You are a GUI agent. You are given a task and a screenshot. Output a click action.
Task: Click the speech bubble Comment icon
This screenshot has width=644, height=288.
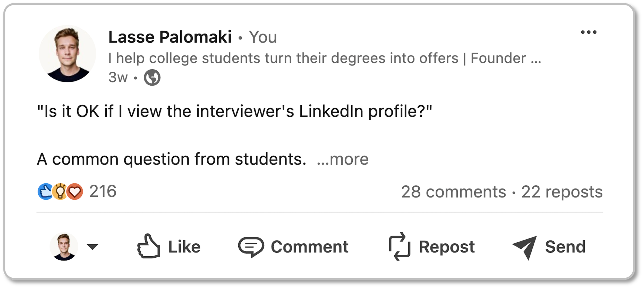click(251, 247)
